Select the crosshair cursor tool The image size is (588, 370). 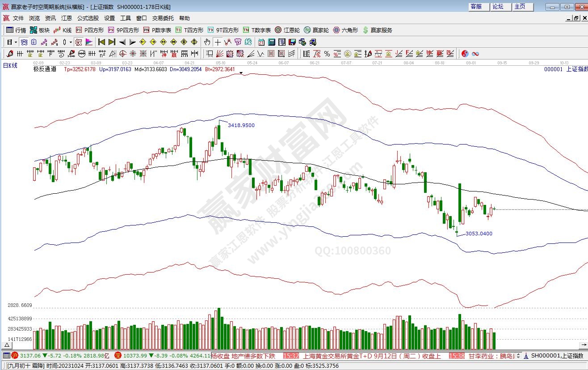tap(218, 42)
